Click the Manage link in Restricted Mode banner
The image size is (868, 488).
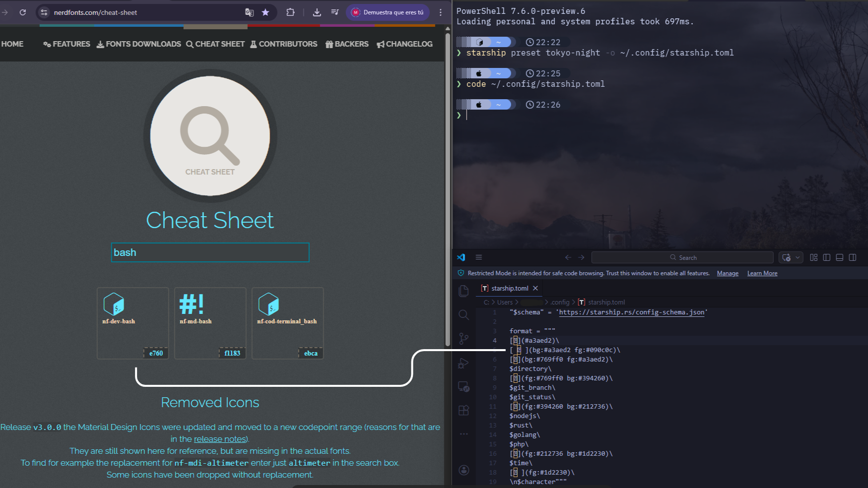tap(727, 273)
